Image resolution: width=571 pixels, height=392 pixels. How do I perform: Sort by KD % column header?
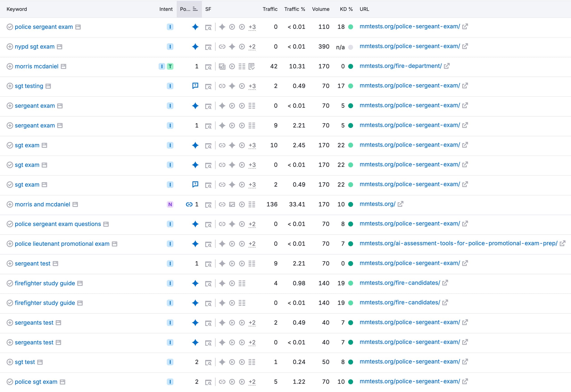coord(346,9)
